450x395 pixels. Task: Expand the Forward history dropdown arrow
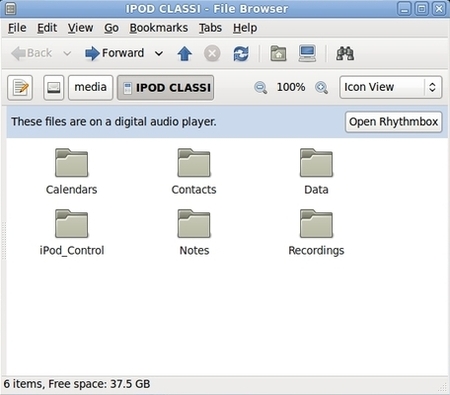[159, 53]
